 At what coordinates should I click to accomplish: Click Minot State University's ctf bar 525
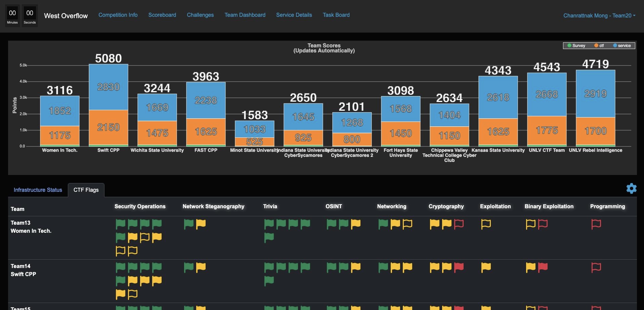[255, 141]
